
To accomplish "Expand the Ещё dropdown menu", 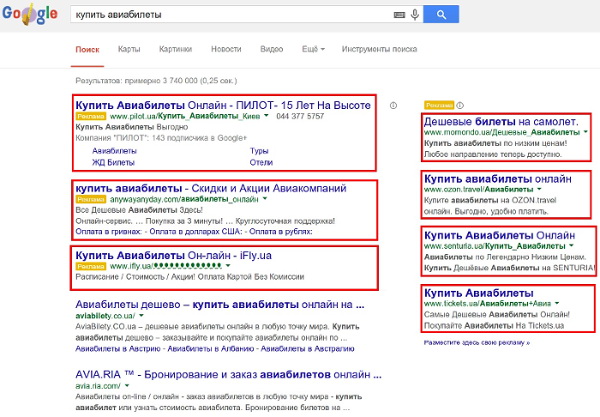I will coord(313,48).
